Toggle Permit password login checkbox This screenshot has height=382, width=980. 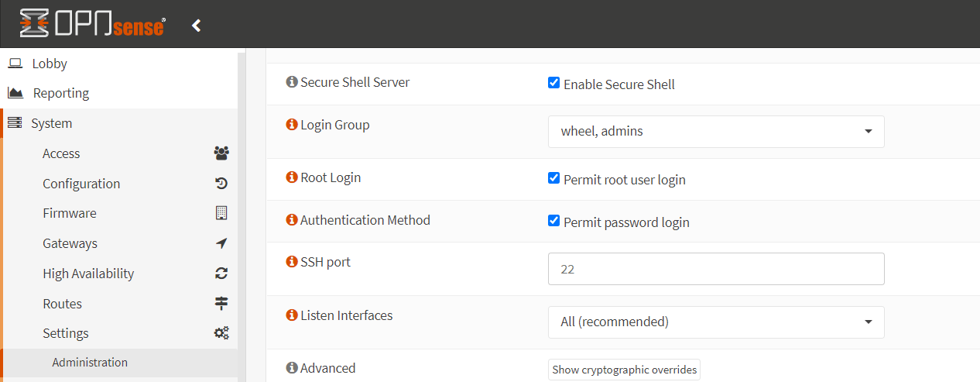coord(553,221)
